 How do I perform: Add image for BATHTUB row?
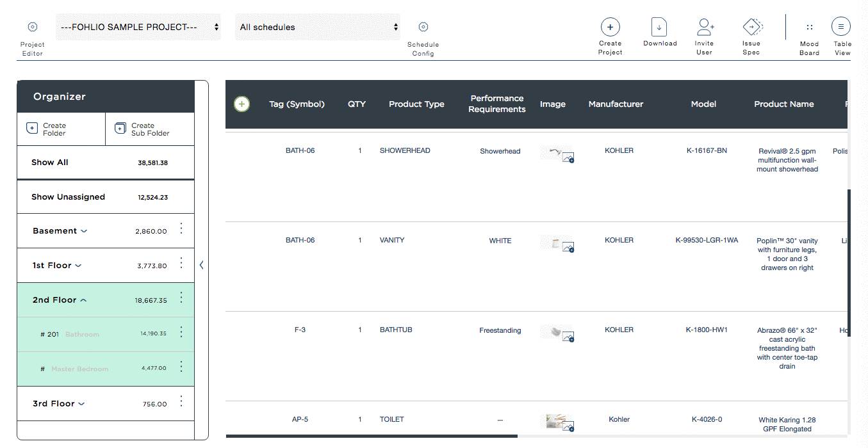coord(568,337)
